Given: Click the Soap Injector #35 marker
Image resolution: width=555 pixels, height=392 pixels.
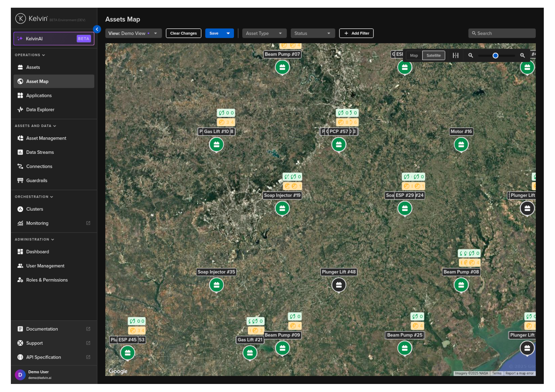Looking at the screenshot, I should coord(216,285).
